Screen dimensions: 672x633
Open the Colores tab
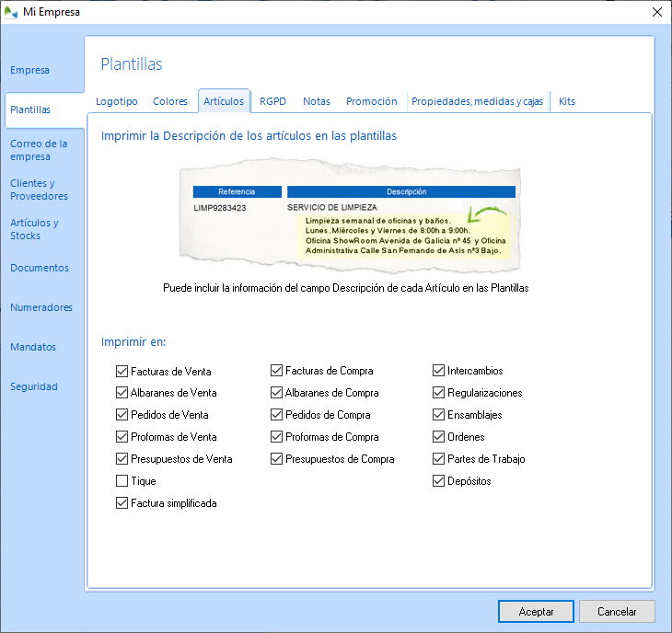point(170,101)
